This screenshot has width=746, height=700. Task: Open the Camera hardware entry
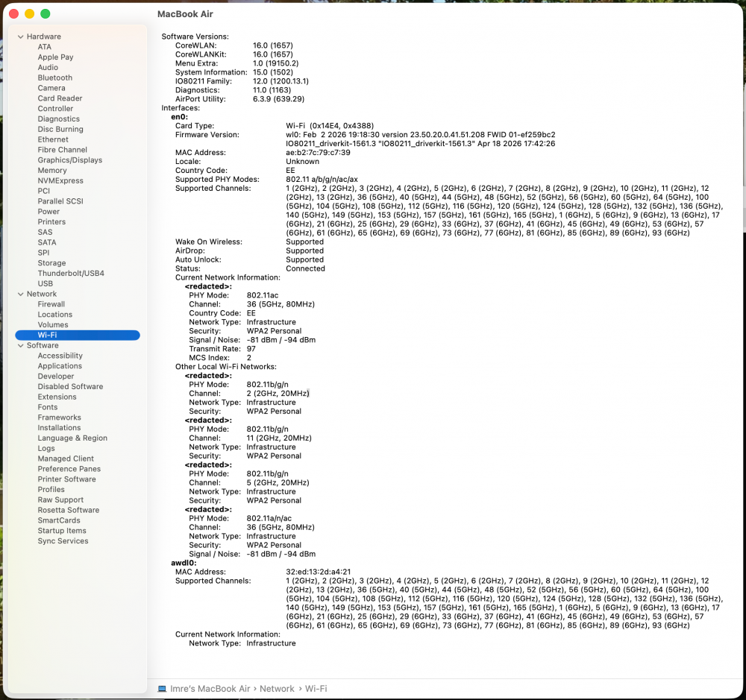[51, 88]
